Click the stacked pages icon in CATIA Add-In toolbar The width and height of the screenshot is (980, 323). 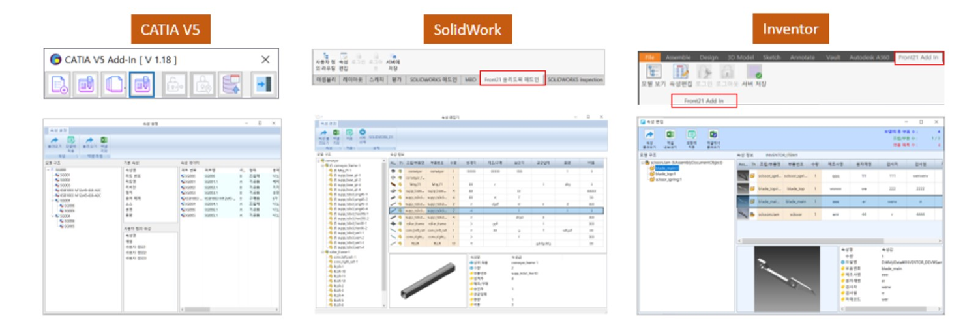[x=114, y=85]
